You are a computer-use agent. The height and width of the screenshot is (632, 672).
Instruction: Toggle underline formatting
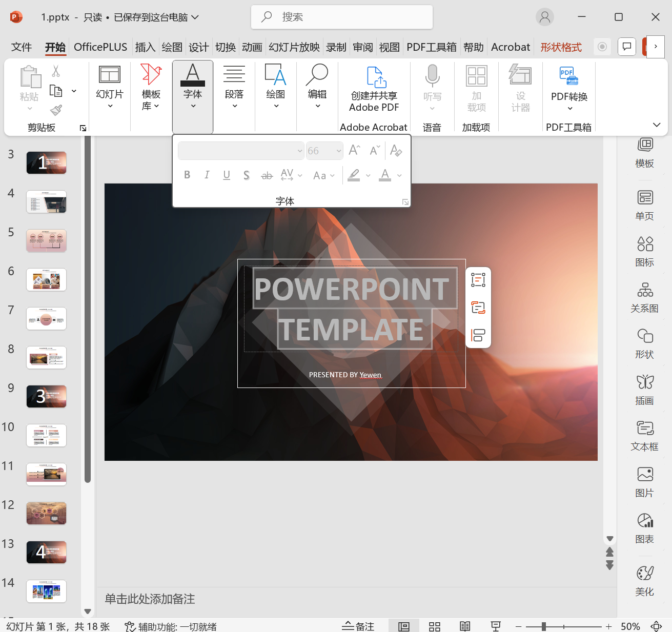click(227, 175)
